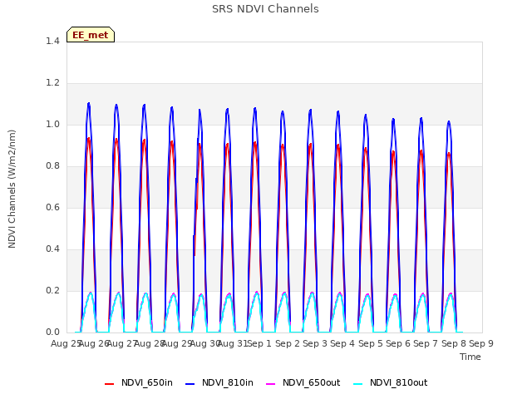
Task: Toggle NDVI_810out legend entry
Action: pyautogui.click(x=390, y=383)
